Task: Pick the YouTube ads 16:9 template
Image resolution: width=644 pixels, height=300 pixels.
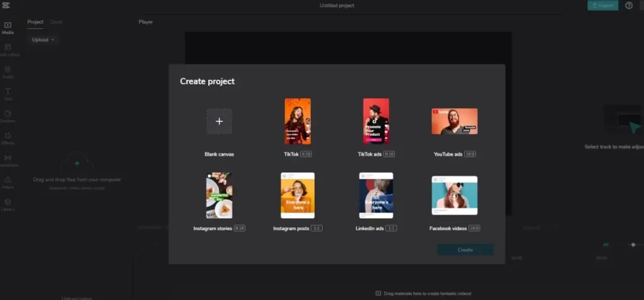Action: pos(454,121)
